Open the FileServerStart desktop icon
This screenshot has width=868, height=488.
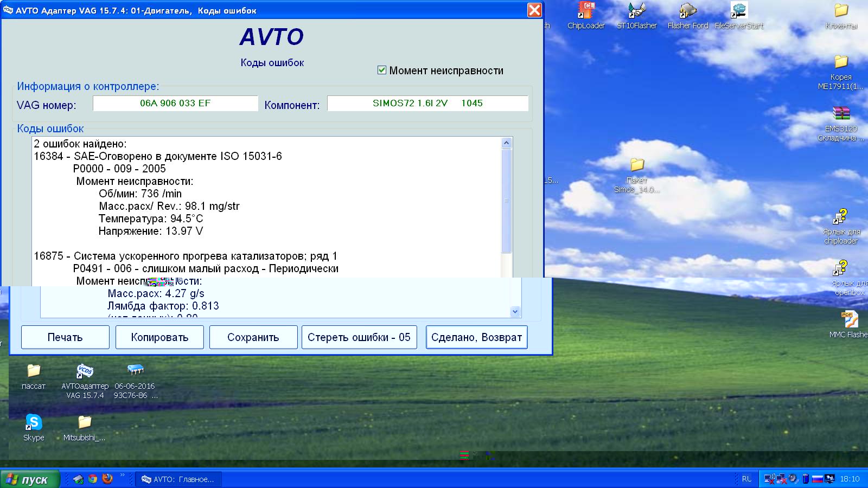point(738,11)
